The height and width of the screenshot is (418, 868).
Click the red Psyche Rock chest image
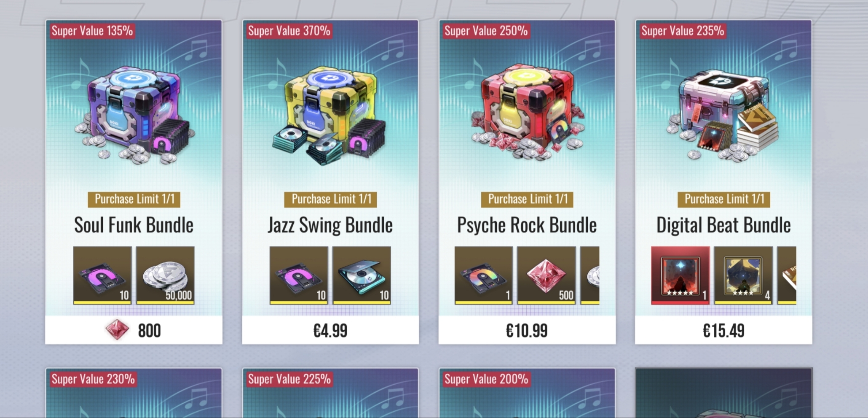[x=528, y=112]
